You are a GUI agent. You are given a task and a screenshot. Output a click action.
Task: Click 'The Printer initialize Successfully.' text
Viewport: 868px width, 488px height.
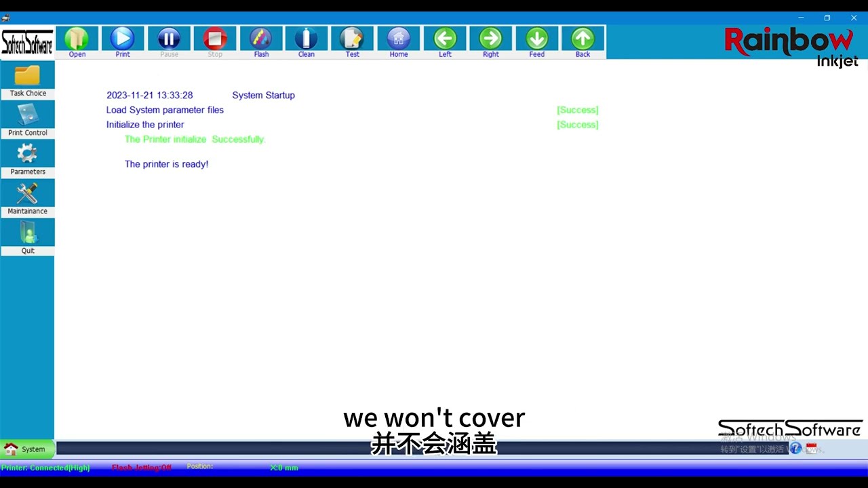[x=195, y=139]
